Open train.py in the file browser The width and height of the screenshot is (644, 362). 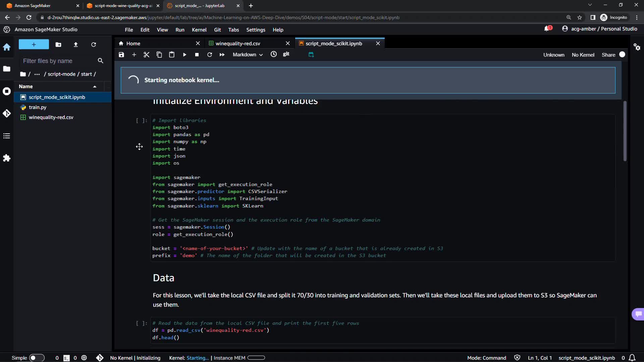pyautogui.click(x=38, y=107)
